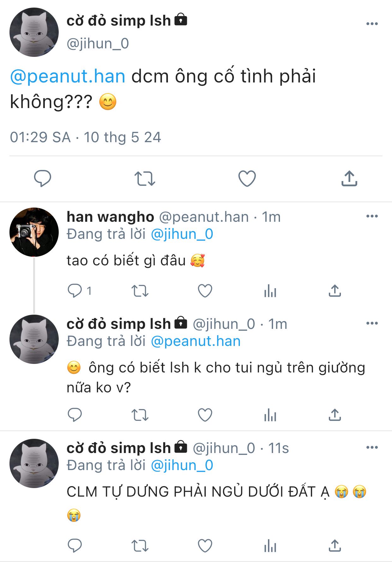The image size is (392, 562).
Task: Retweet han wangho's reply
Action: click(140, 291)
